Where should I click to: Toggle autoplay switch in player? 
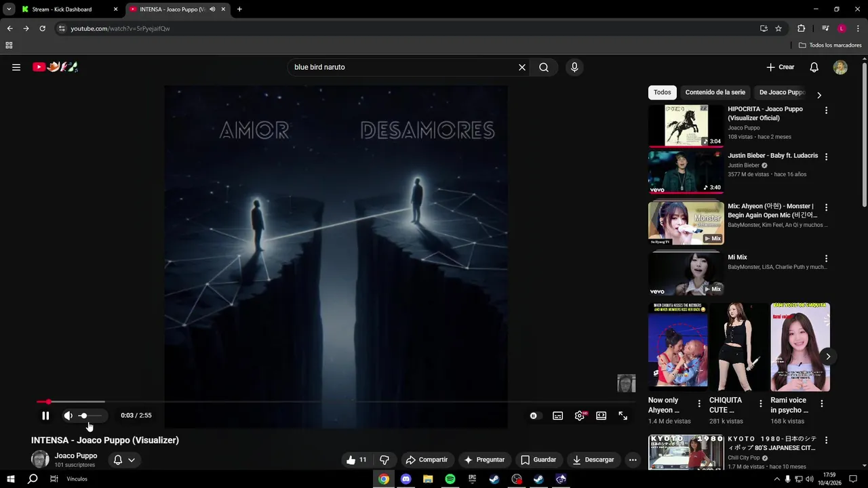(x=535, y=415)
